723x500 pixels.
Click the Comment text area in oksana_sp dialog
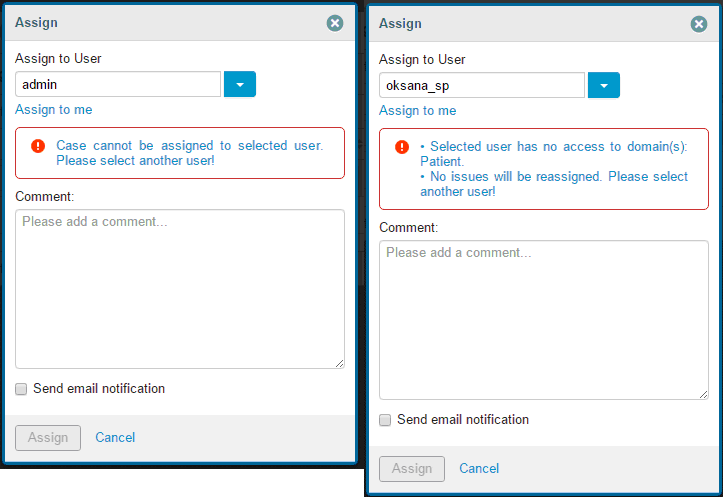tap(544, 320)
